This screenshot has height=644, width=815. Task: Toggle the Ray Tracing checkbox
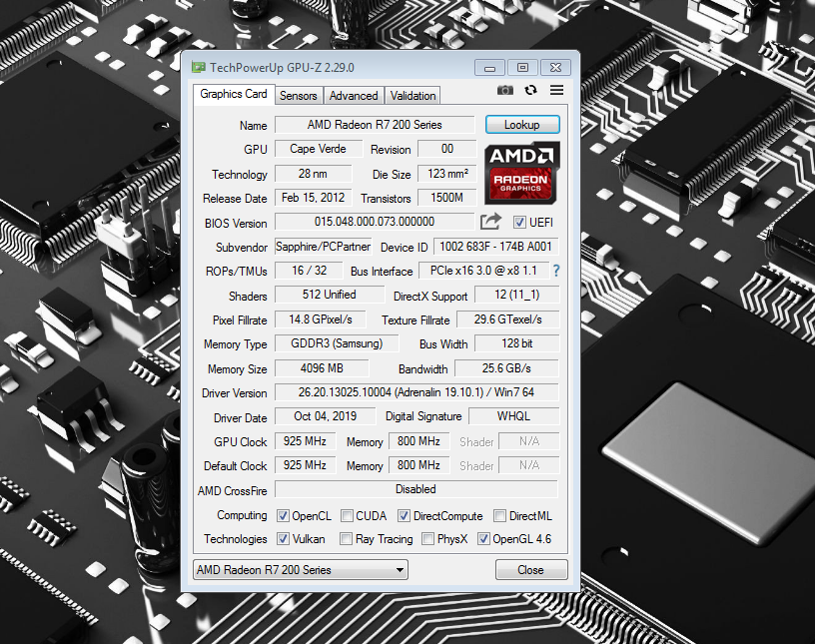(346, 538)
